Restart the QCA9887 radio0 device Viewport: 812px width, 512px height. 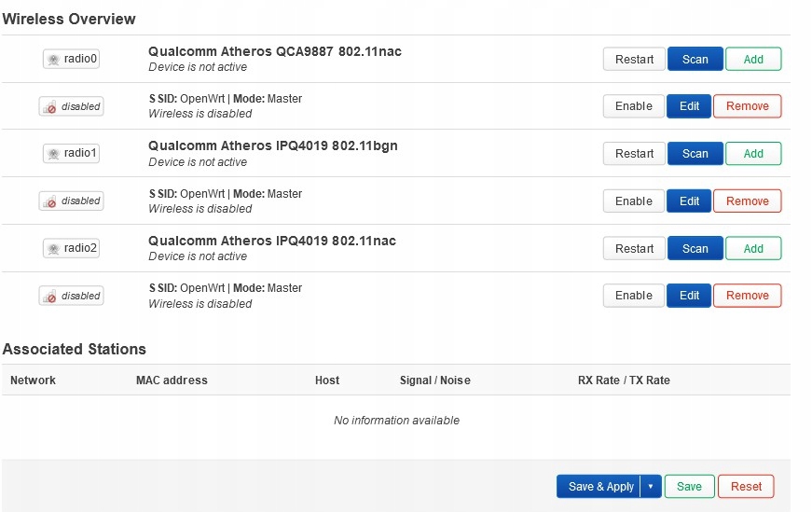[x=635, y=59]
